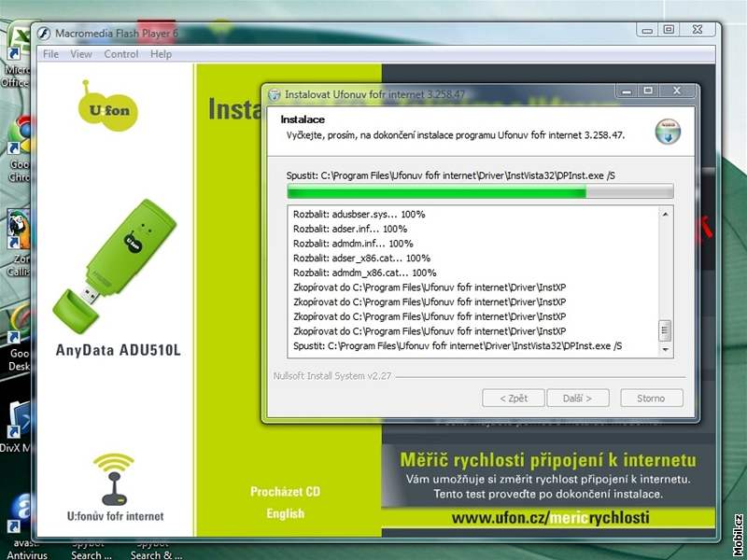
Task: Minimize the installer window
Action: tap(627, 91)
